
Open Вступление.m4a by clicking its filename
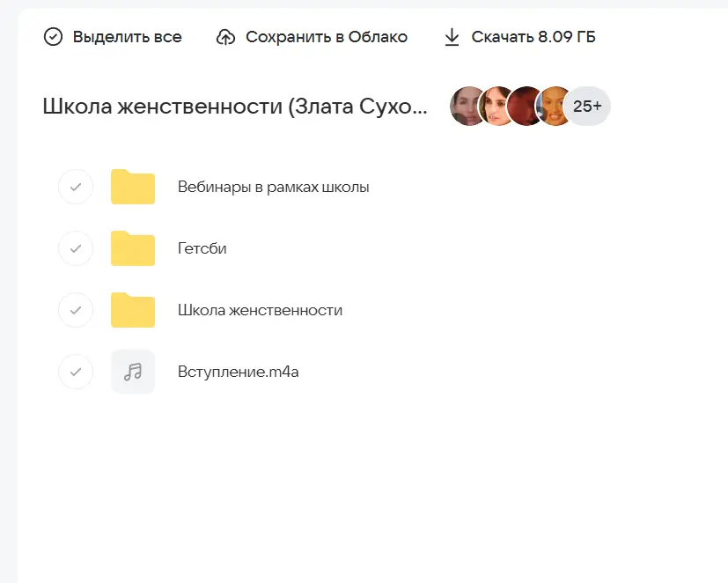tap(238, 372)
